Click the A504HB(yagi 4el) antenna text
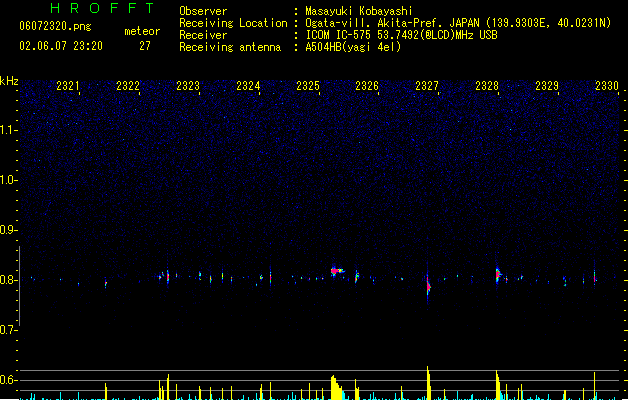Viewport: 629px width, 400px height. coord(353,47)
